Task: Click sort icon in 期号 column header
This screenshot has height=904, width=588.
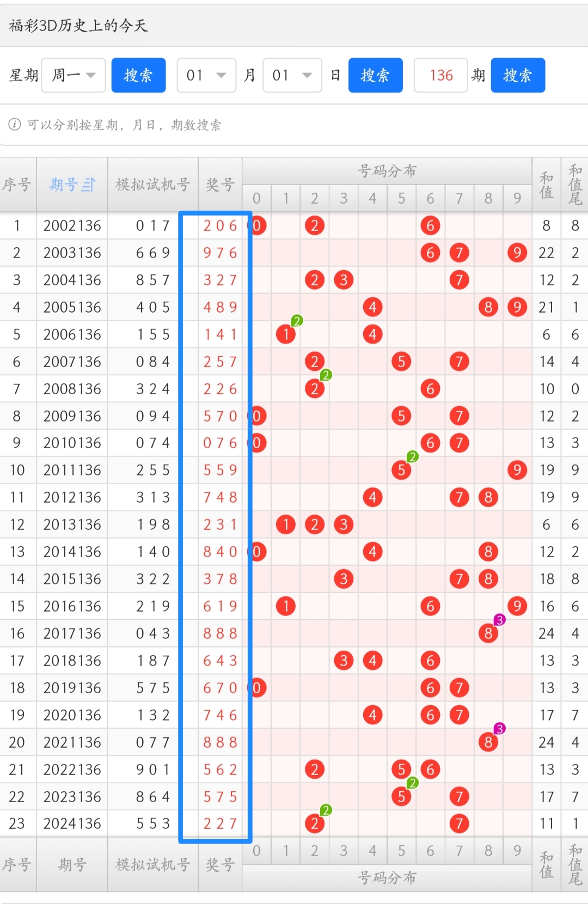Action: coord(88,185)
